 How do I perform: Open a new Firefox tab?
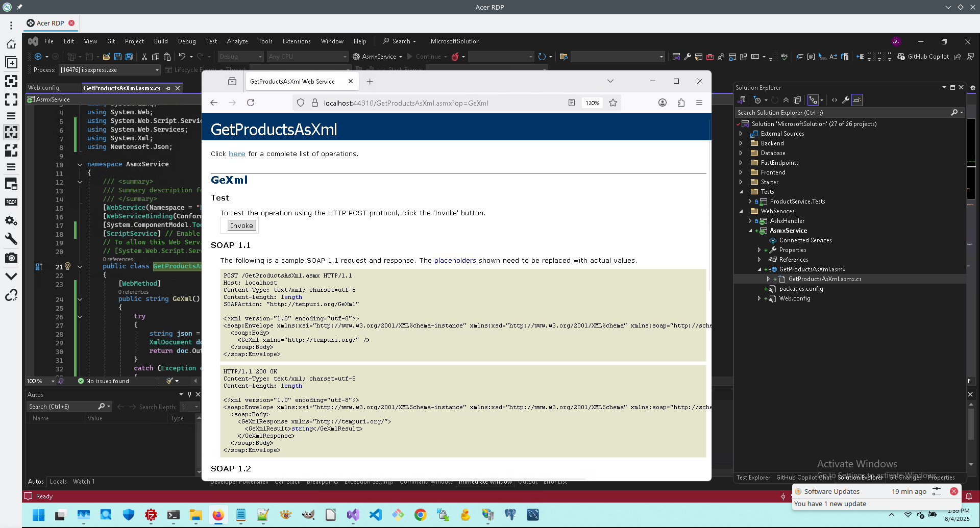coord(370,81)
